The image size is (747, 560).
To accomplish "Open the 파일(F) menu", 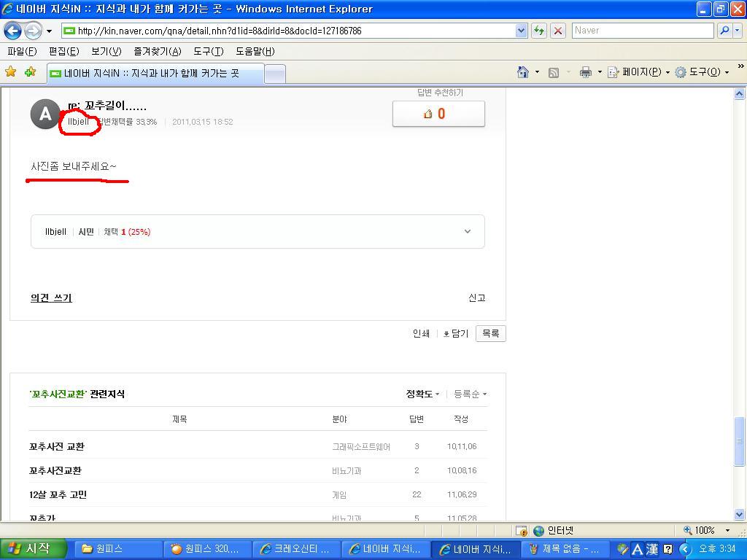I will (x=22, y=52).
